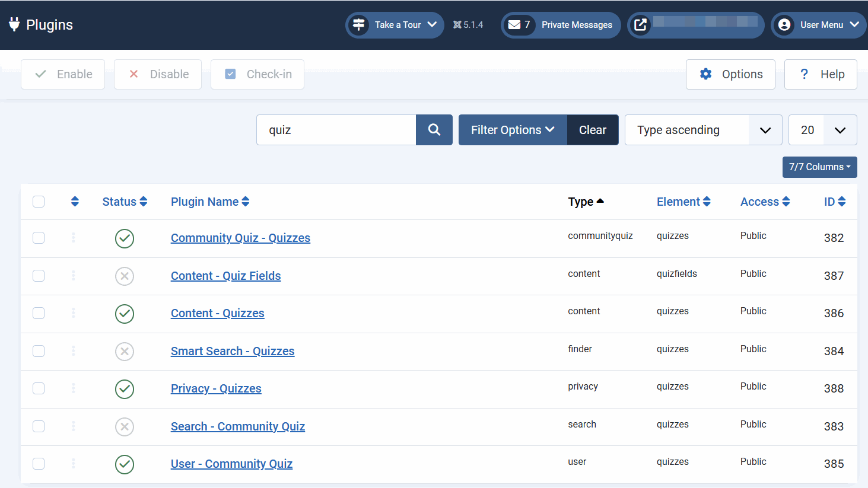The image size is (868, 488).
Task: Open the Search - Community Quiz plugin link
Action: tap(237, 426)
